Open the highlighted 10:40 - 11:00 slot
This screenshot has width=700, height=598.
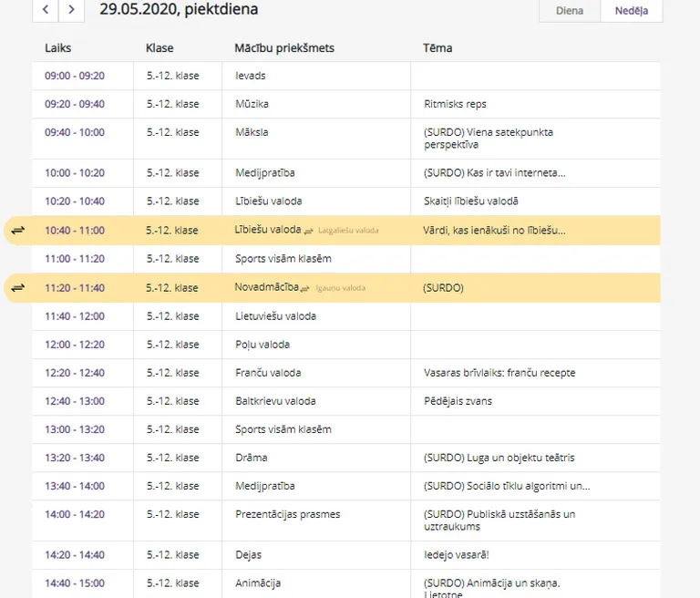click(x=75, y=231)
